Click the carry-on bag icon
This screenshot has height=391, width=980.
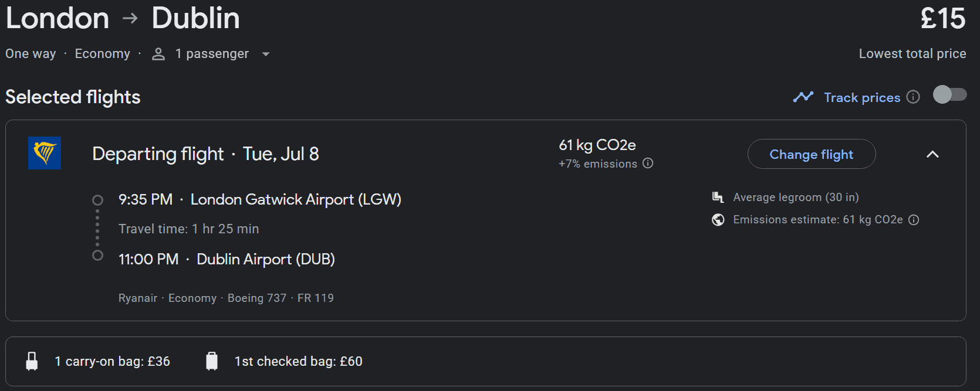pos(32,361)
